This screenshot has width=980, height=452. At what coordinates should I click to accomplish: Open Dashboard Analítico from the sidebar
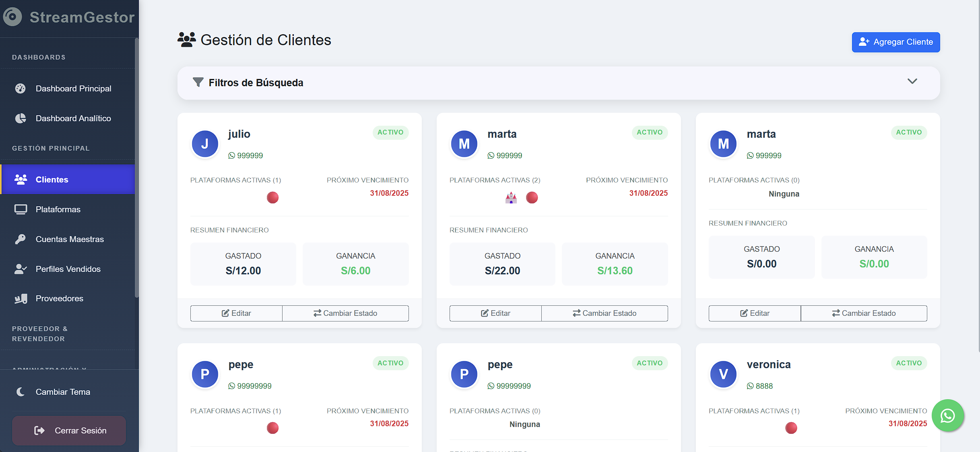74,118
